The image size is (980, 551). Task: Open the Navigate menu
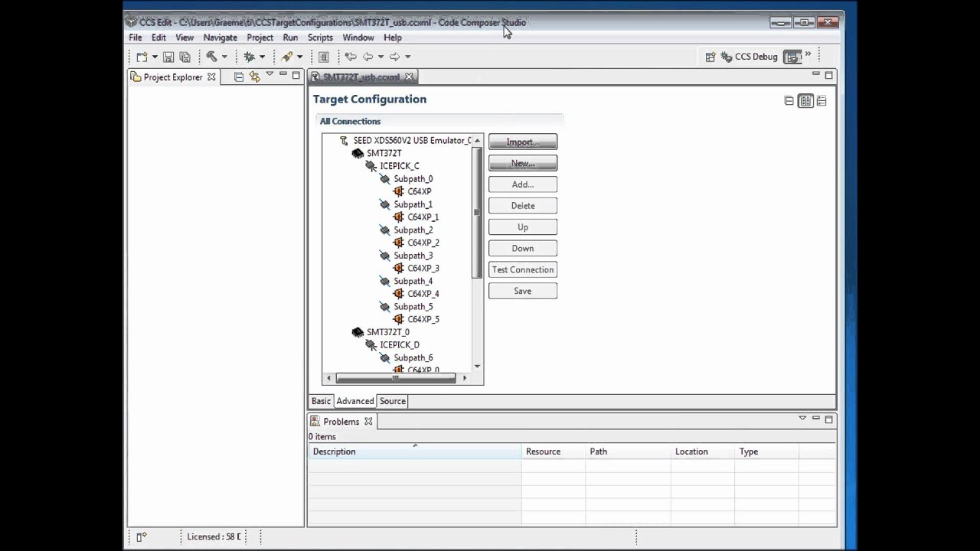click(x=220, y=37)
